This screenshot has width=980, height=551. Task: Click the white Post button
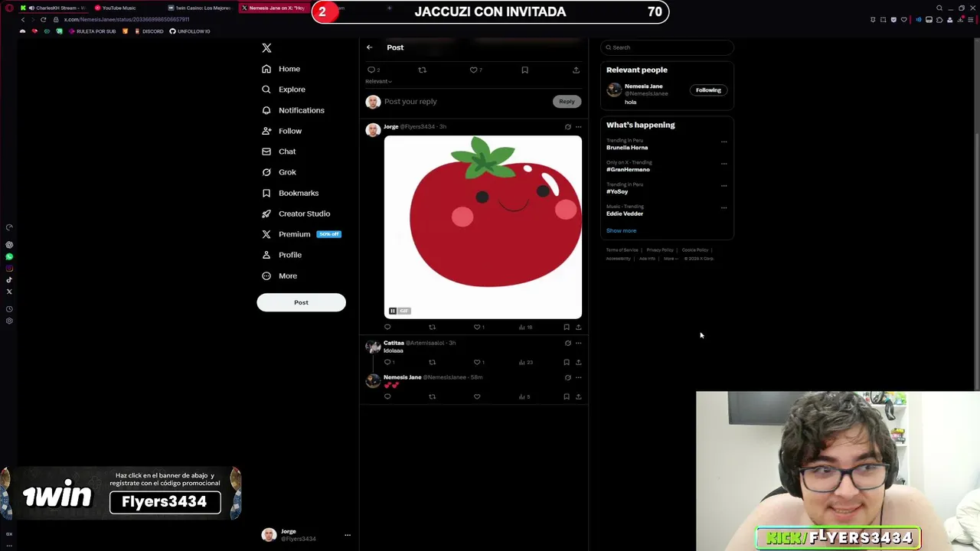click(x=301, y=302)
